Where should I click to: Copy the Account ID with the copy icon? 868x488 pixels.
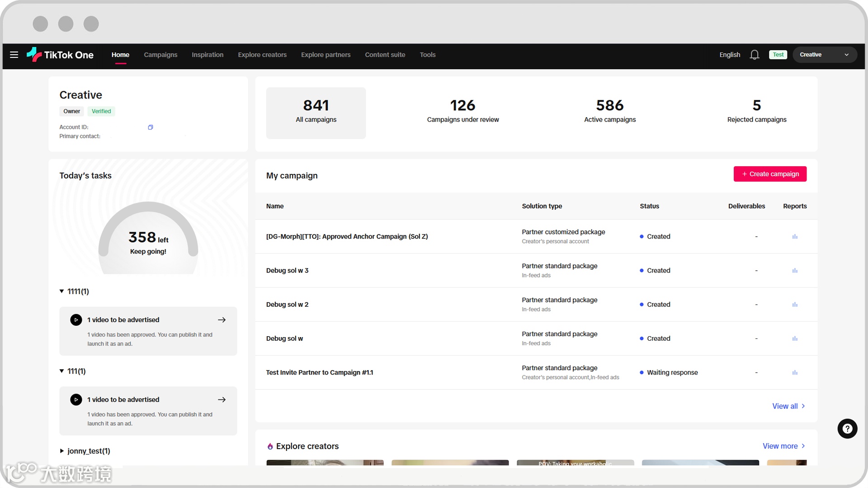tap(151, 127)
